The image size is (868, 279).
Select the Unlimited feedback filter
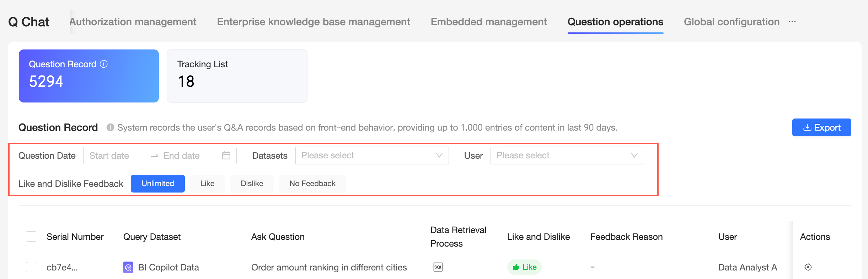(157, 184)
